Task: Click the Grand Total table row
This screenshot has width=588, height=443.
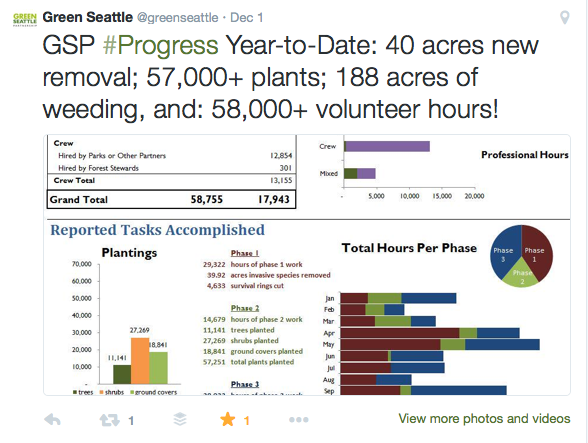Action: pos(171,199)
